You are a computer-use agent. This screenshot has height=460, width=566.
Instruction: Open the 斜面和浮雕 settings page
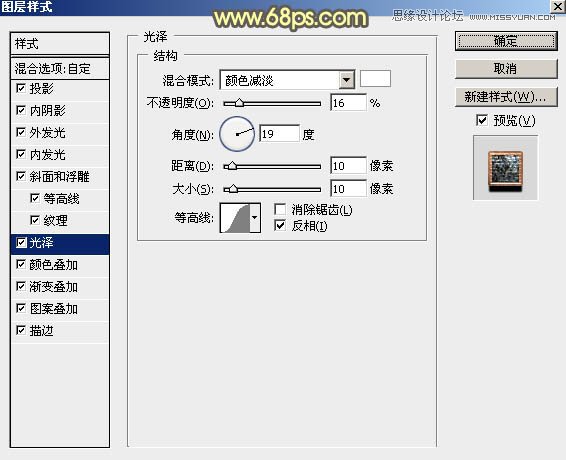[60, 177]
